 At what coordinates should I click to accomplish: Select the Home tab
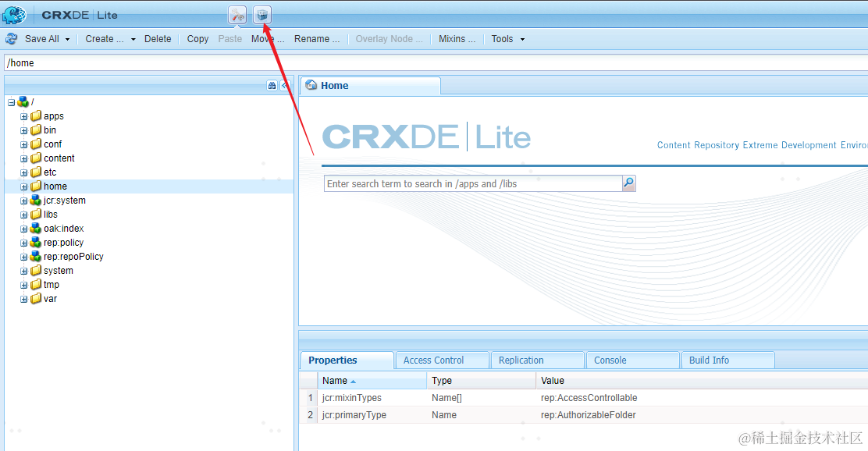(370, 86)
